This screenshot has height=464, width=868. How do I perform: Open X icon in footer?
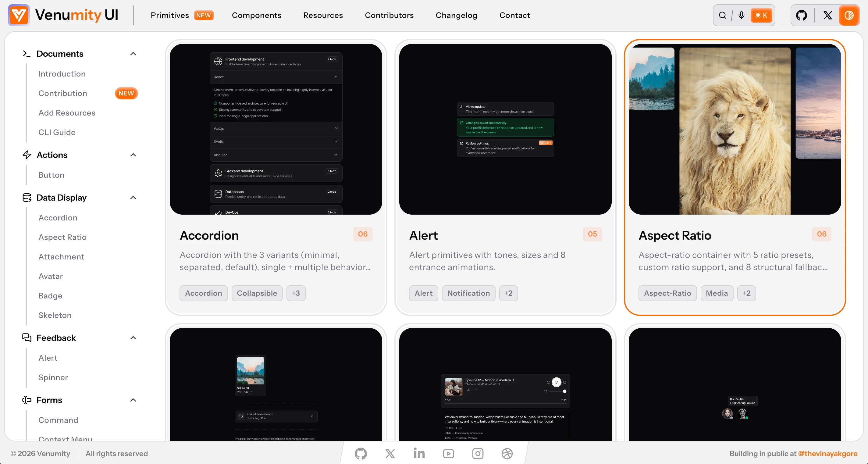390,454
